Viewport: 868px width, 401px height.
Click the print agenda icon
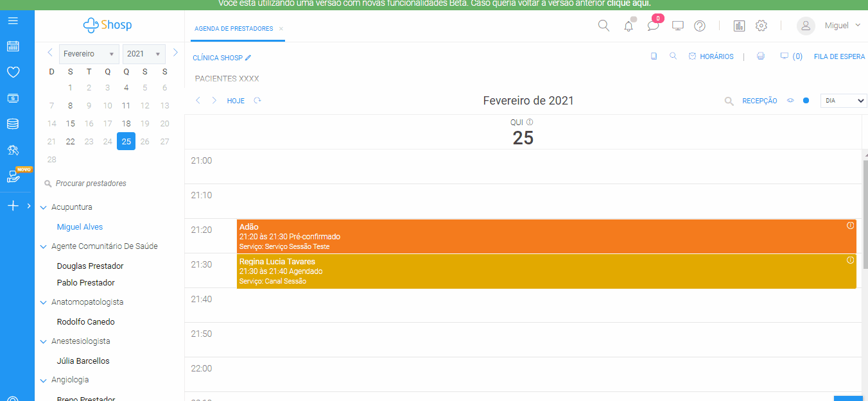click(x=761, y=56)
